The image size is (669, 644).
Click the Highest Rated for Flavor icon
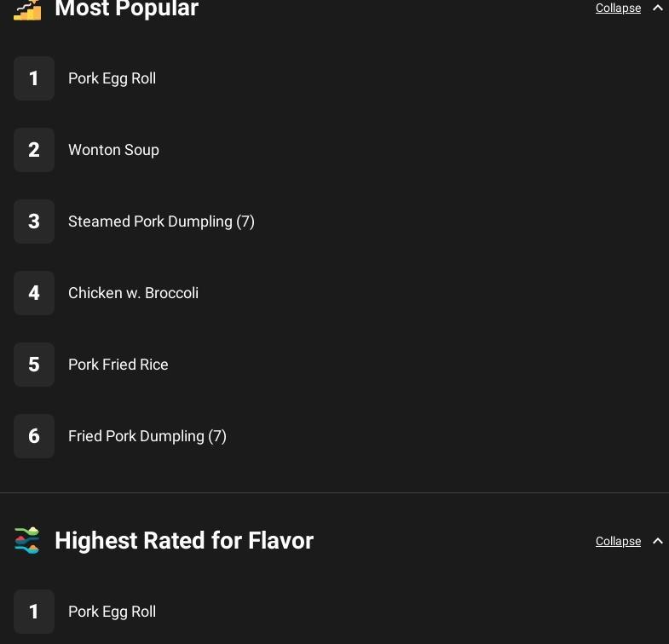tap(27, 541)
